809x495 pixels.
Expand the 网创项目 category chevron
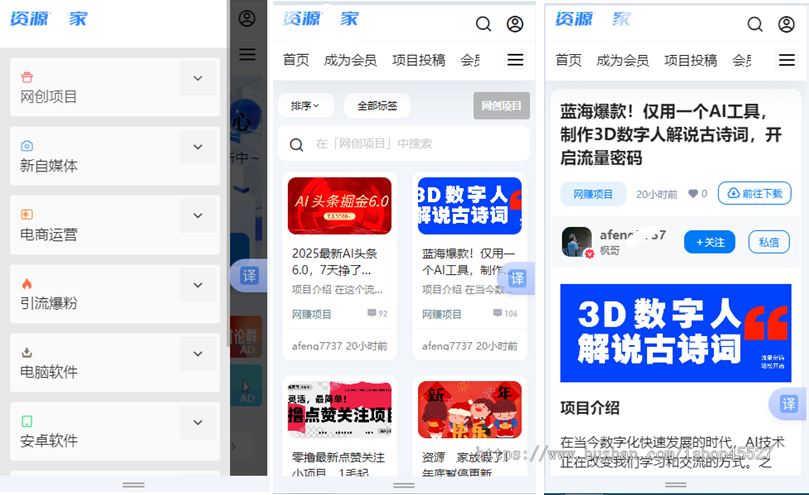tap(198, 78)
